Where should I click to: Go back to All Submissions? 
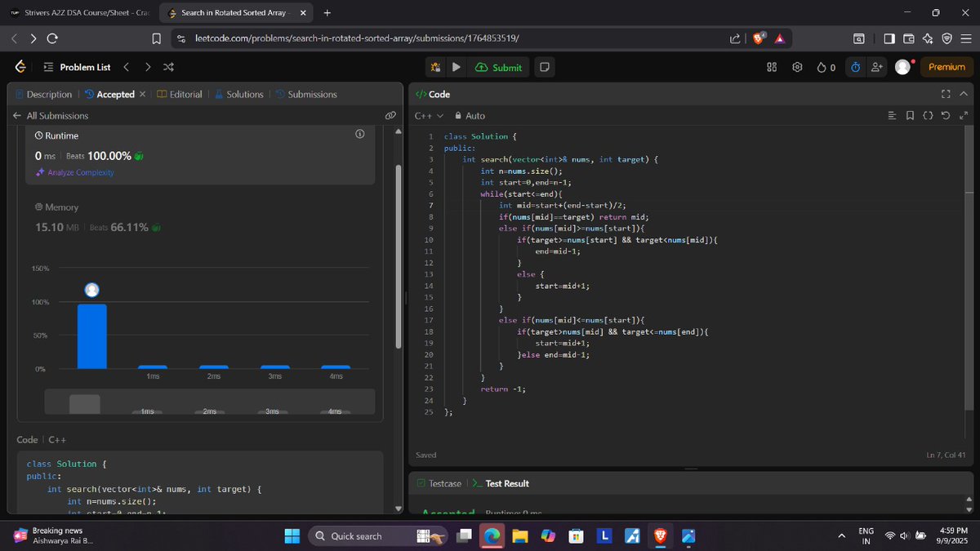coord(51,116)
